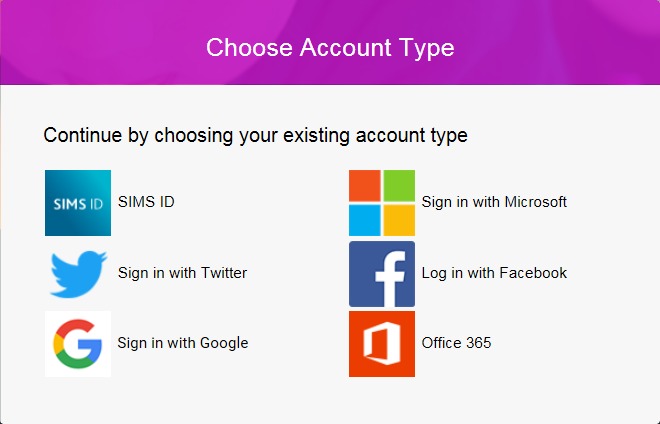Click the Facebook 'f' logo

[382, 274]
